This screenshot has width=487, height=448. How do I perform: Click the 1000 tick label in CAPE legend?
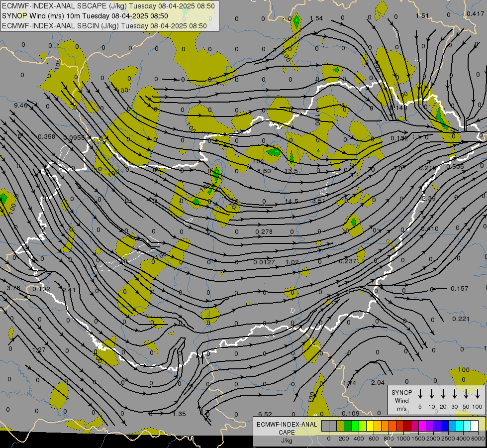(403, 439)
